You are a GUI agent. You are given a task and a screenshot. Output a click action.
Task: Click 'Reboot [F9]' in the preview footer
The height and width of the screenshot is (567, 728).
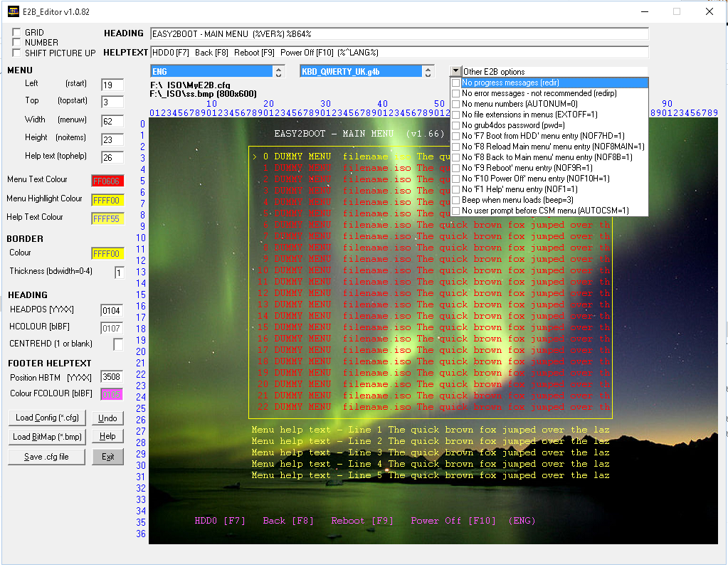pyautogui.click(x=362, y=521)
